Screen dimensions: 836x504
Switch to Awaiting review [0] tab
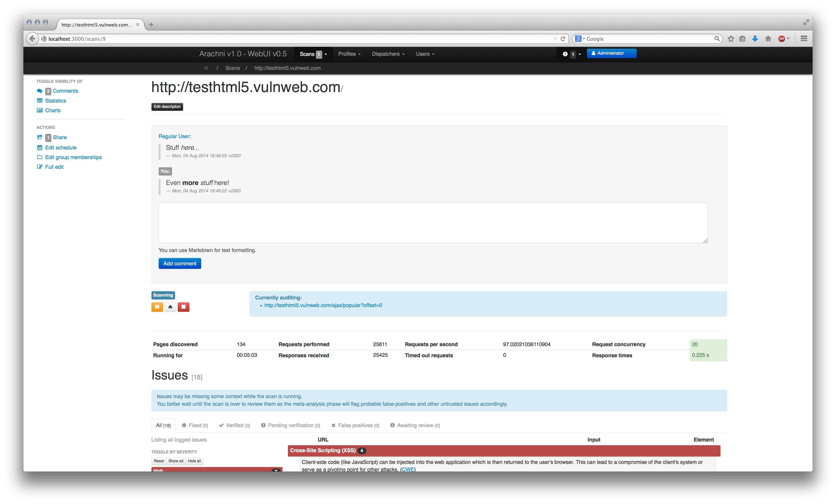click(x=415, y=425)
